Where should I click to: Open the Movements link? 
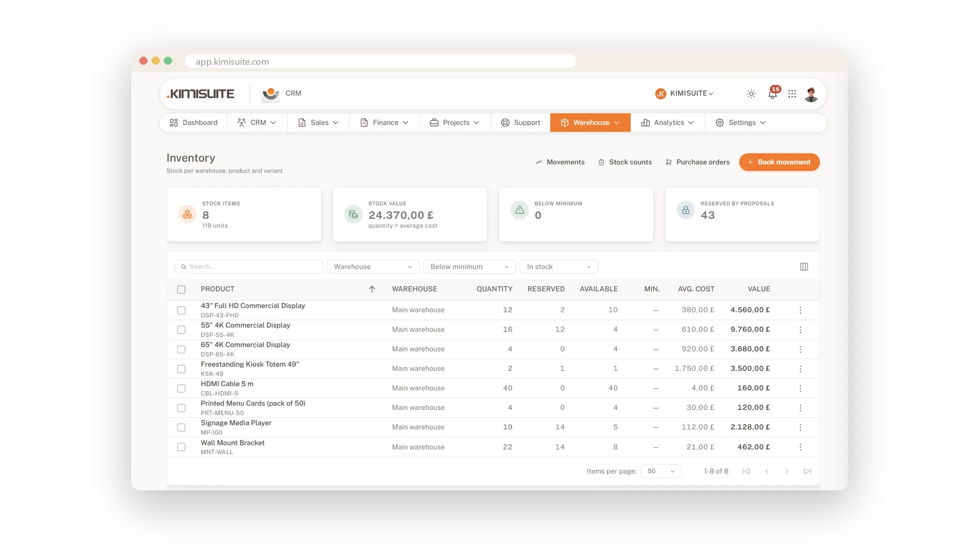tap(560, 162)
